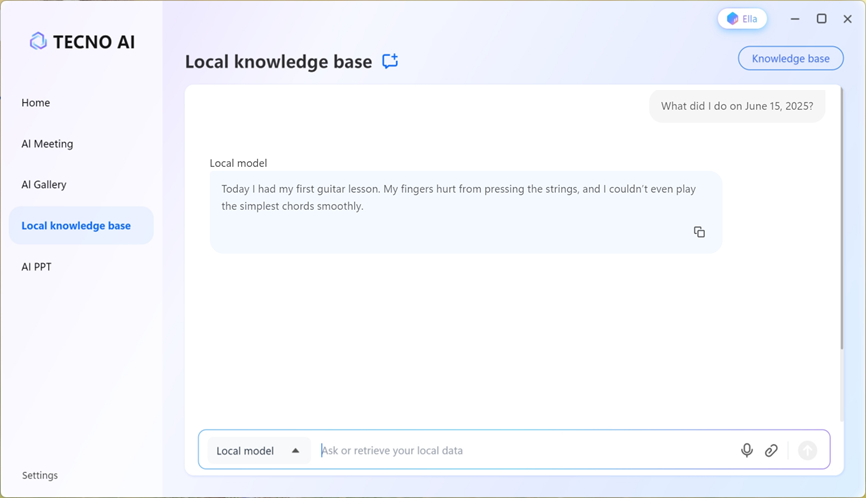Click the Knowledge base button
This screenshot has height=498, width=866.
[790, 59]
